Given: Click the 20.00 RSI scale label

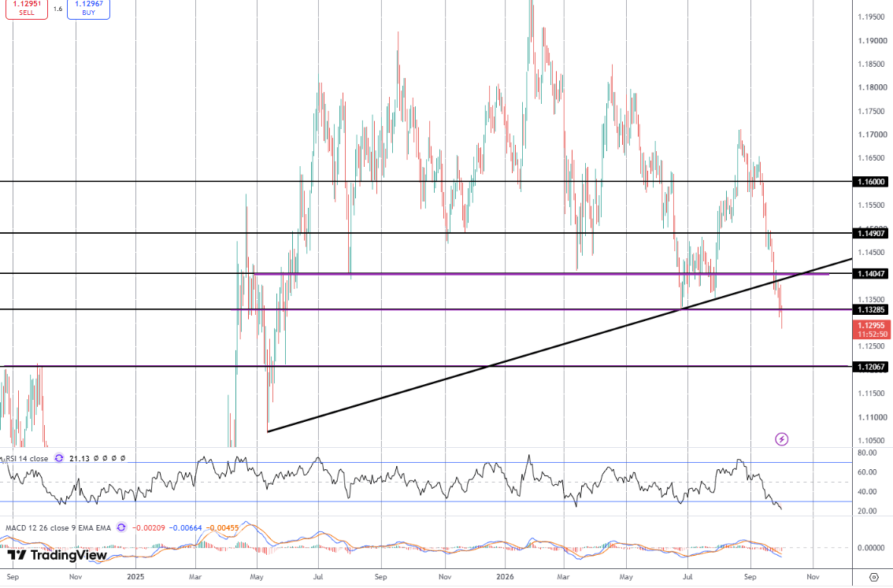Looking at the screenshot, I should (x=867, y=511).
